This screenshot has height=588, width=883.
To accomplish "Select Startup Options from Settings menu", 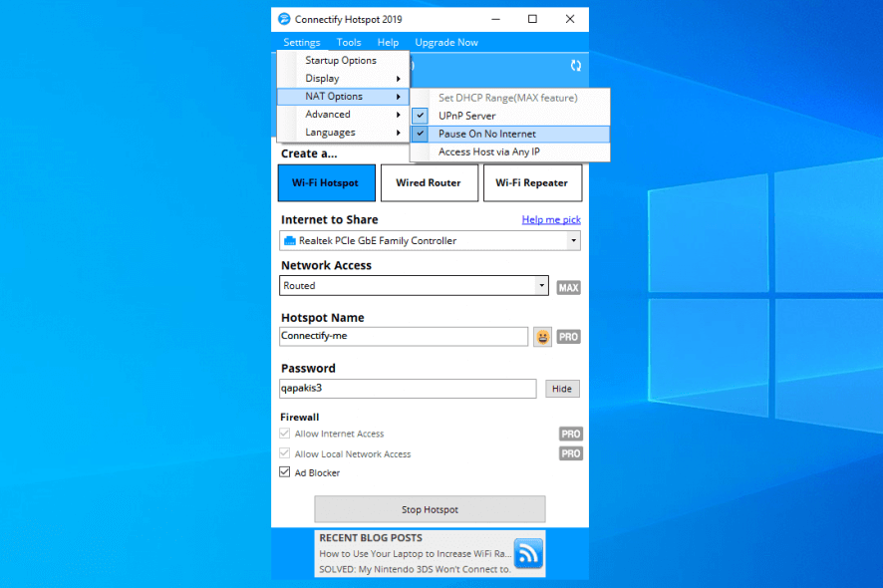I will (x=343, y=60).
